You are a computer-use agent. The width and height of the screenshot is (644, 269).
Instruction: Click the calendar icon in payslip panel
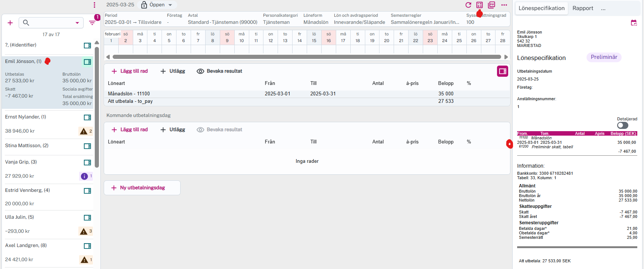(x=634, y=23)
